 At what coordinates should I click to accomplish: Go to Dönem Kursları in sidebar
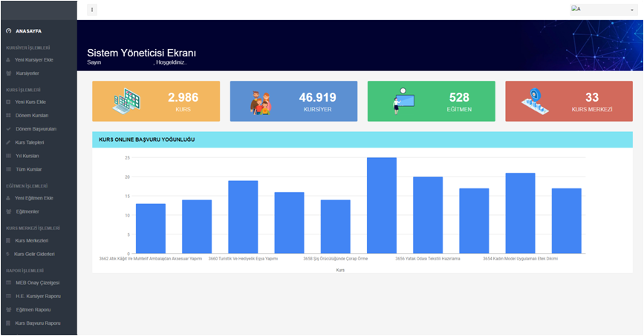click(x=32, y=116)
